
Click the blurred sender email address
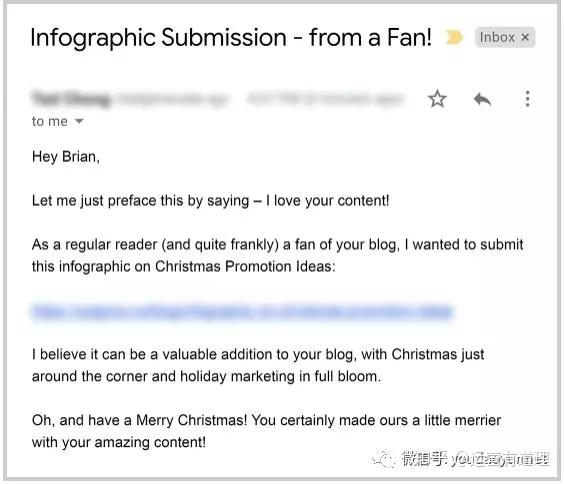pyautogui.click(x=172, y=99)
